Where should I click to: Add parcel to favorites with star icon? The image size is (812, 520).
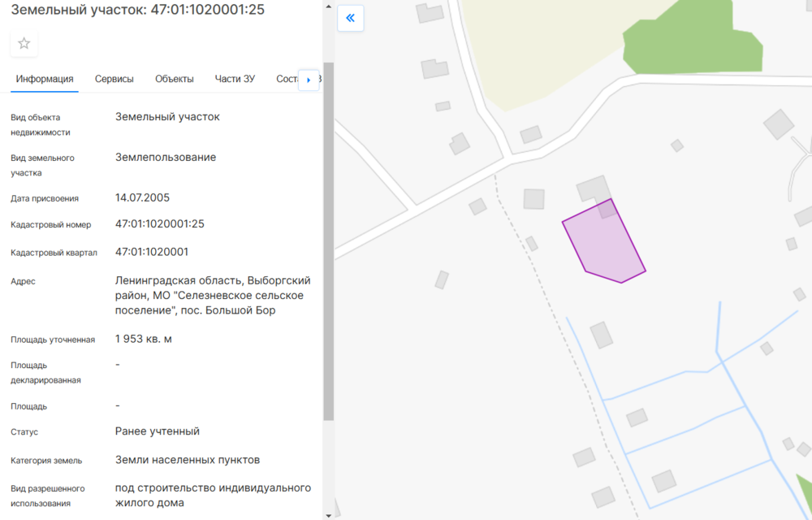point(24,43)
